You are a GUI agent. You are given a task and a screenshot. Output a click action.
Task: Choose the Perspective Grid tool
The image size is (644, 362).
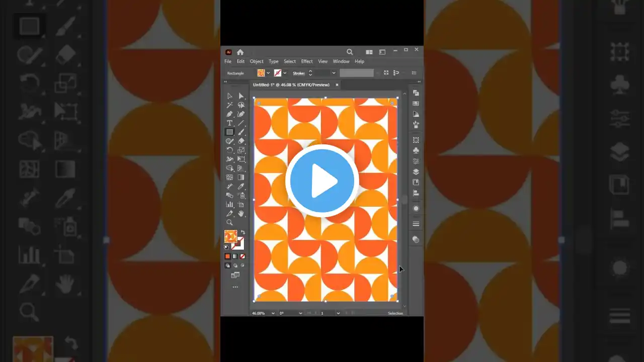(241, 168)
